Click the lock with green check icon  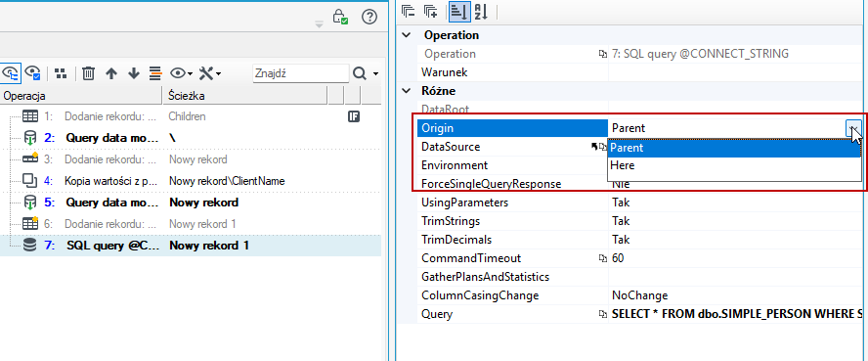click(340, 17)
